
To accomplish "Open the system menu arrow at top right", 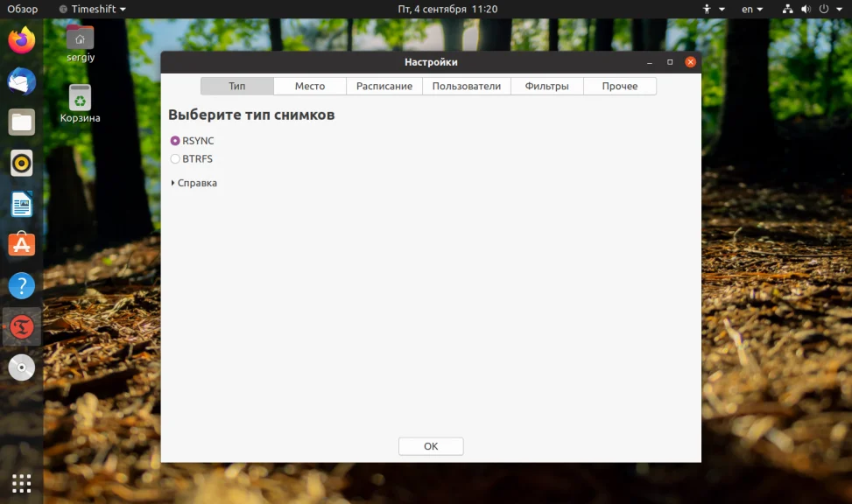I will (839, 10).
